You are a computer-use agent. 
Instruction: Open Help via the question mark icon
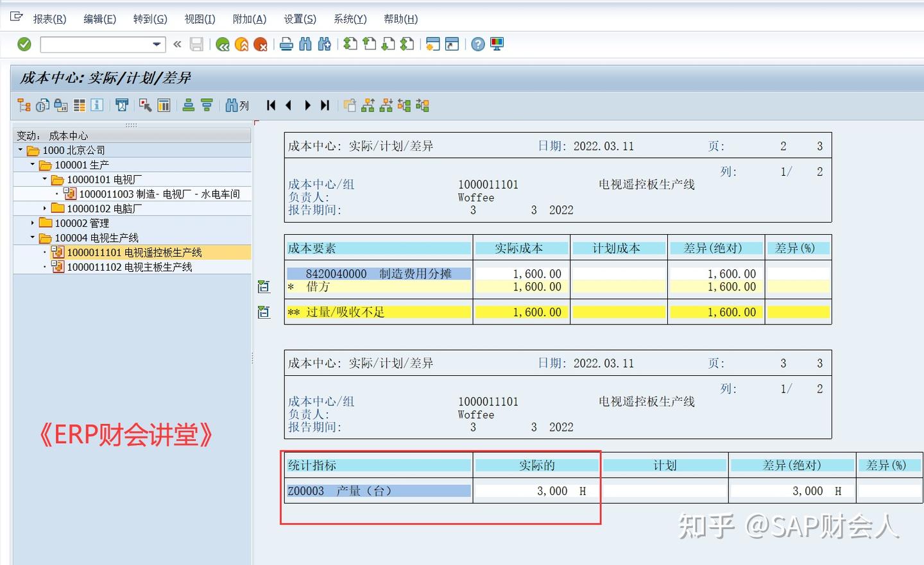[477, 44]
